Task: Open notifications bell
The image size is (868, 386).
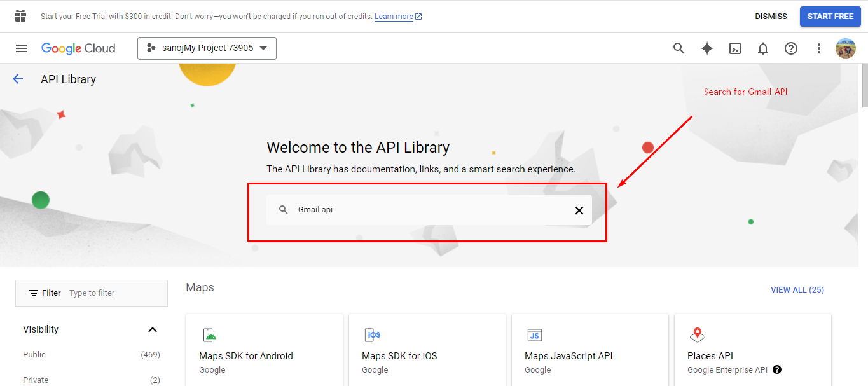Action: tap(762, 48)
